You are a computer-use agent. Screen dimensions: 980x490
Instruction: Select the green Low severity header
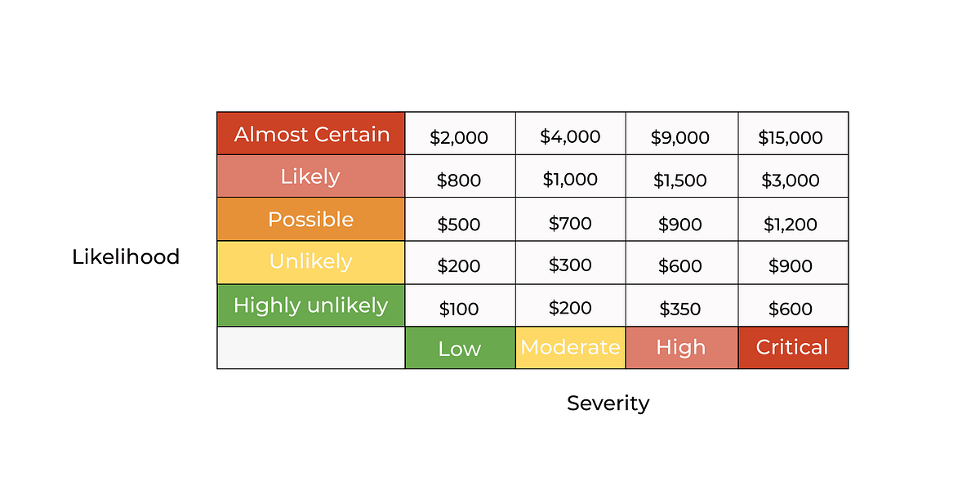(460, 348)
